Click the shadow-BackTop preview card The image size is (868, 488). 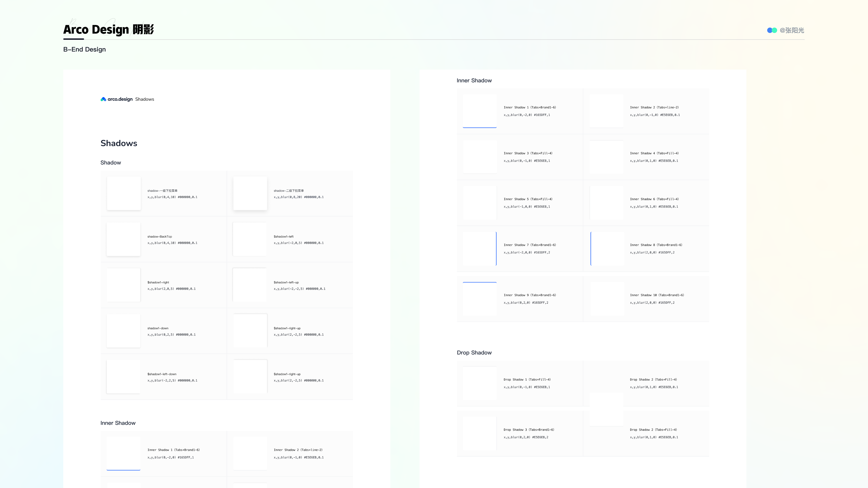tap(123, 239)
